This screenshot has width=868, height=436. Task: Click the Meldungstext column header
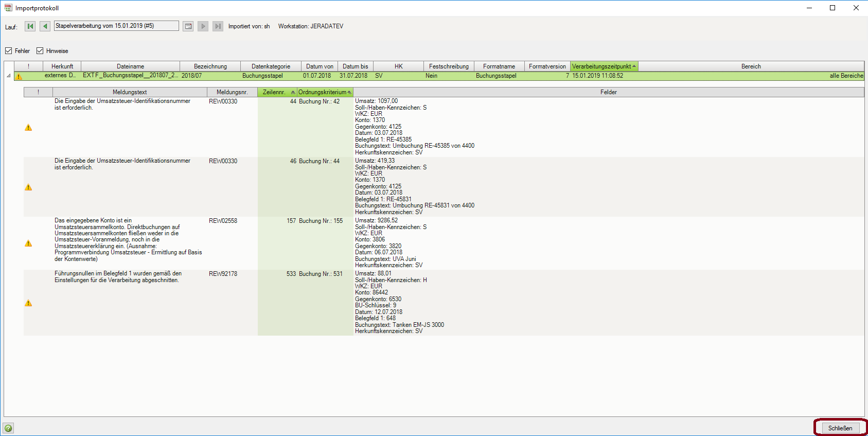click(x=130, y=92)
